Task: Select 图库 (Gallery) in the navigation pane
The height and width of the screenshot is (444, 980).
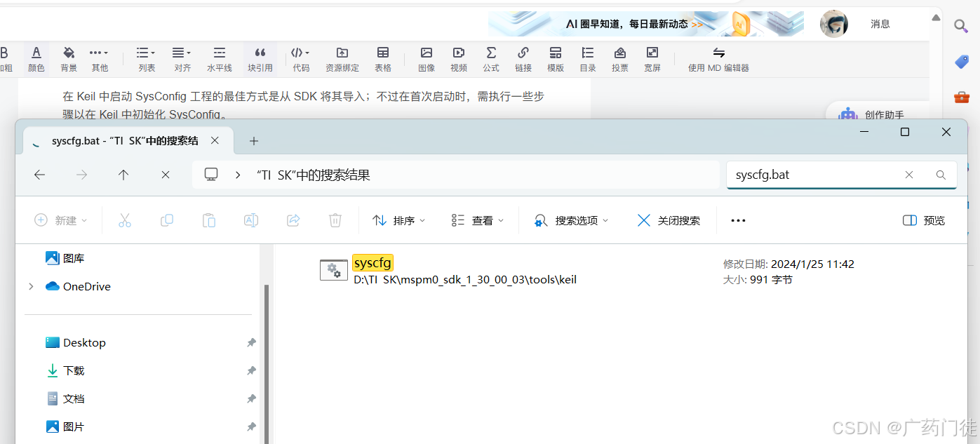Action: 65,258
